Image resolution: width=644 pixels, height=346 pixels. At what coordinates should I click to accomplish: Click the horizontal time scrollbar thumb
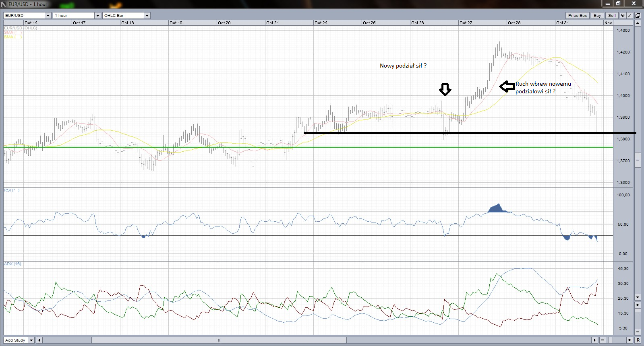click(219, 340)
